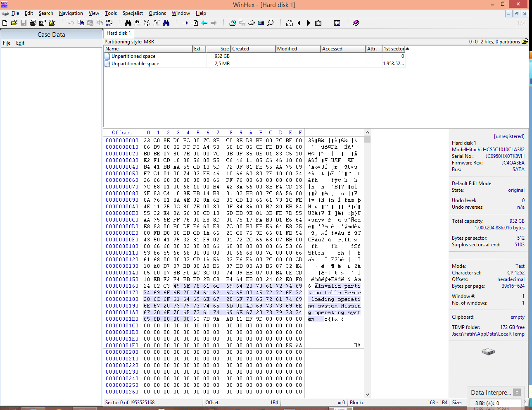Click the Open RAM chip icon
This screenshot has height=410, width=532.
pos(252,23)
